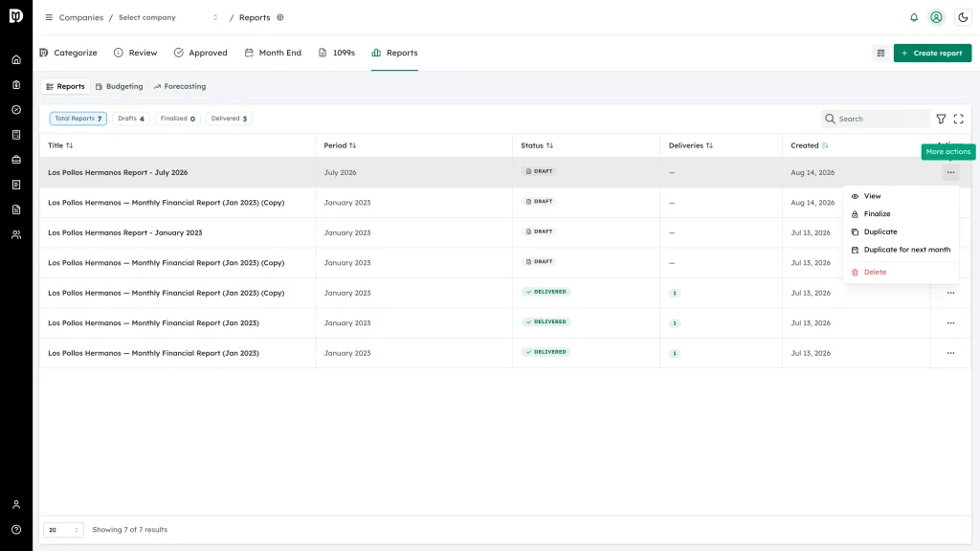Open the home icon in the sidebar
The image size is (980, 551).
coord(16,60)
